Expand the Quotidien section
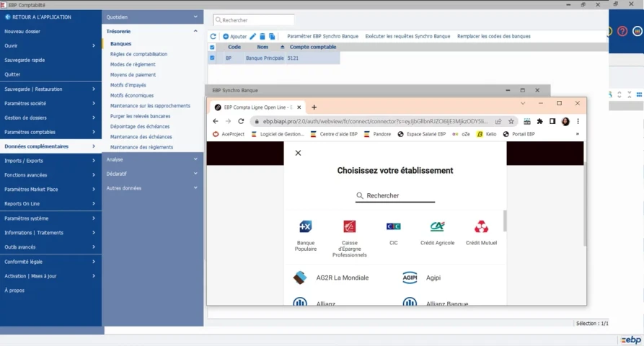 coord(152,17)
